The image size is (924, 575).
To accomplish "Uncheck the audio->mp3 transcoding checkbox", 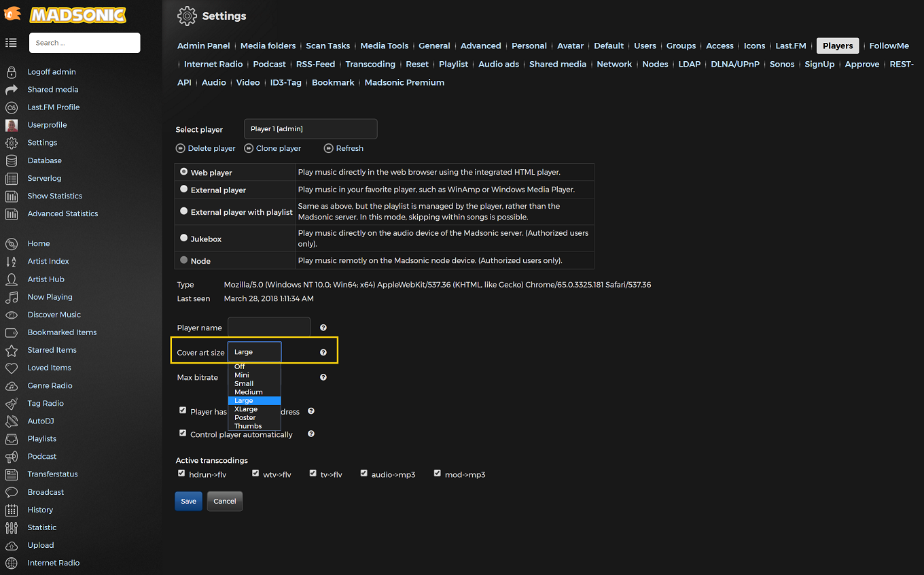I will [364, 473].
